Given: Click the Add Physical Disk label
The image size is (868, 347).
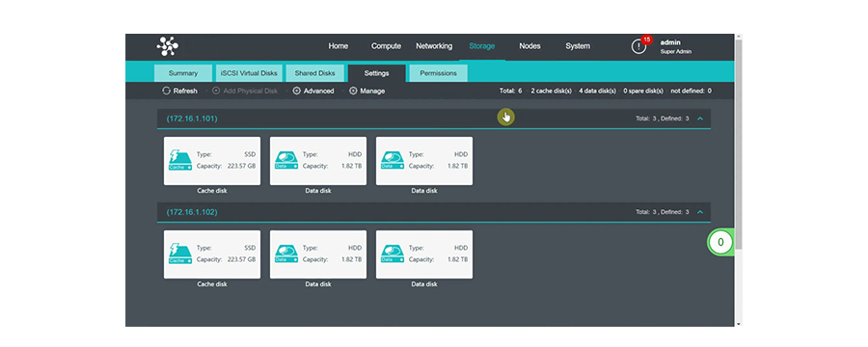Looking at the screenshot, I should [250, 92].
